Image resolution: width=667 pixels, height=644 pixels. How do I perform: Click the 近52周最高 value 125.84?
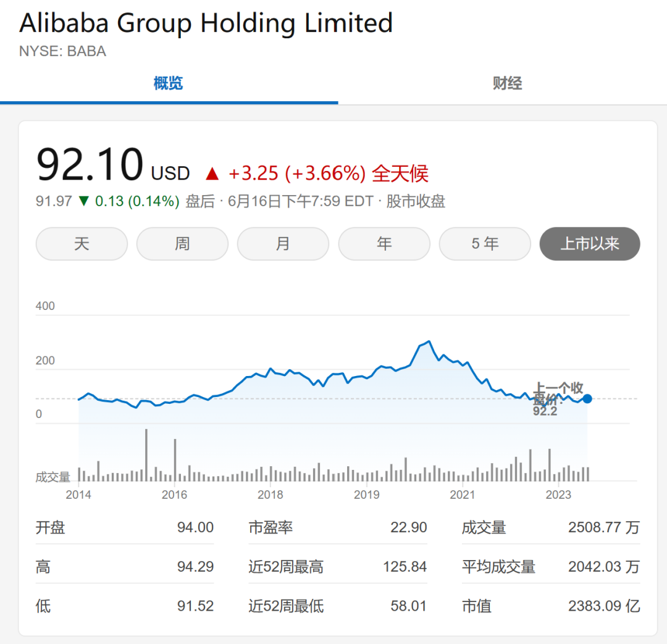405,566
